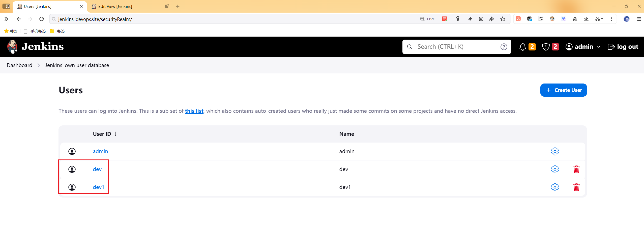Click the starred 书签 bookmark item
The width and height of the screenshot is (644, 247).
pos(11,31)
